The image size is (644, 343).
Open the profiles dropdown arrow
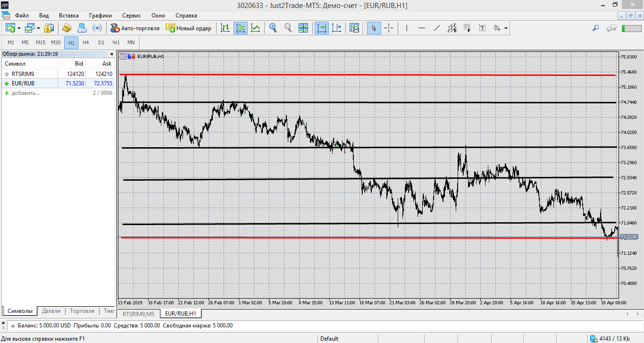point(38,28)
